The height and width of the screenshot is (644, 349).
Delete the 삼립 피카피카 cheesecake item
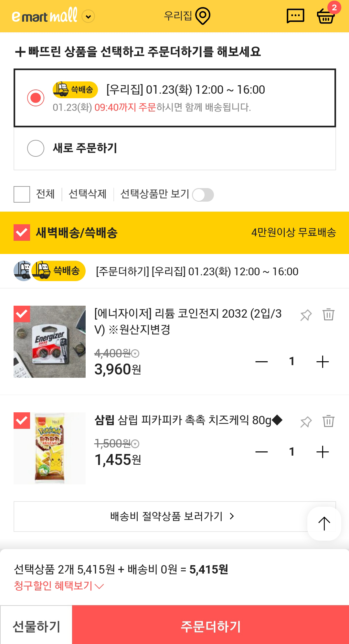click(328, 421)
